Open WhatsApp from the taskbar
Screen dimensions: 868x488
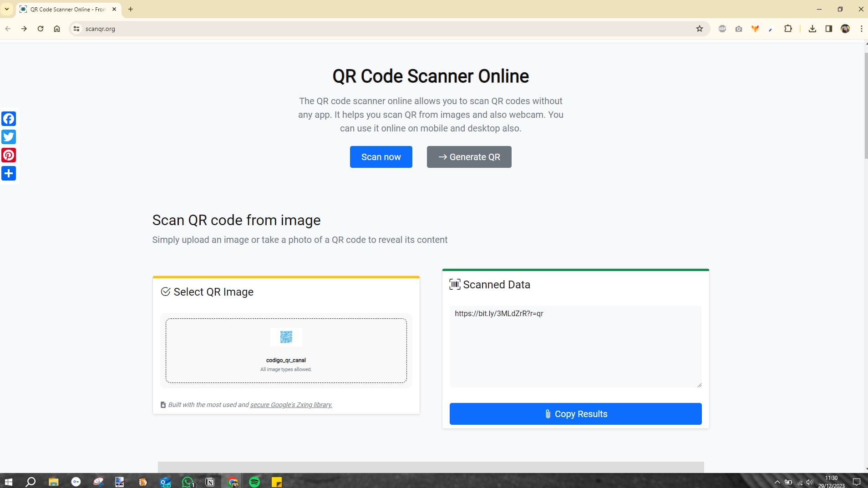[188, 482]
